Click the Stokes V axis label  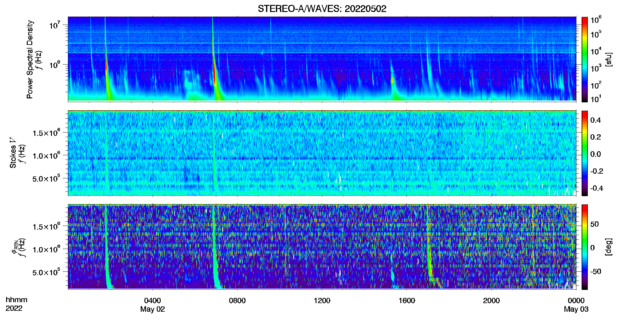[13, 152]
